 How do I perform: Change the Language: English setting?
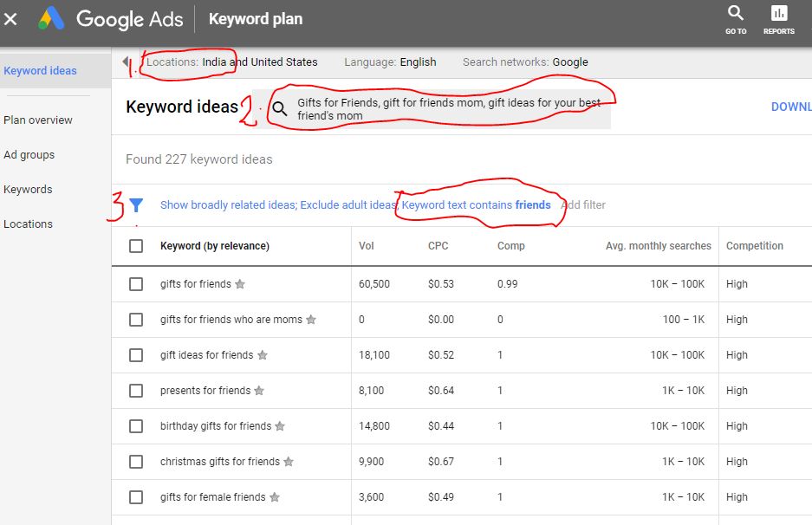391,62
